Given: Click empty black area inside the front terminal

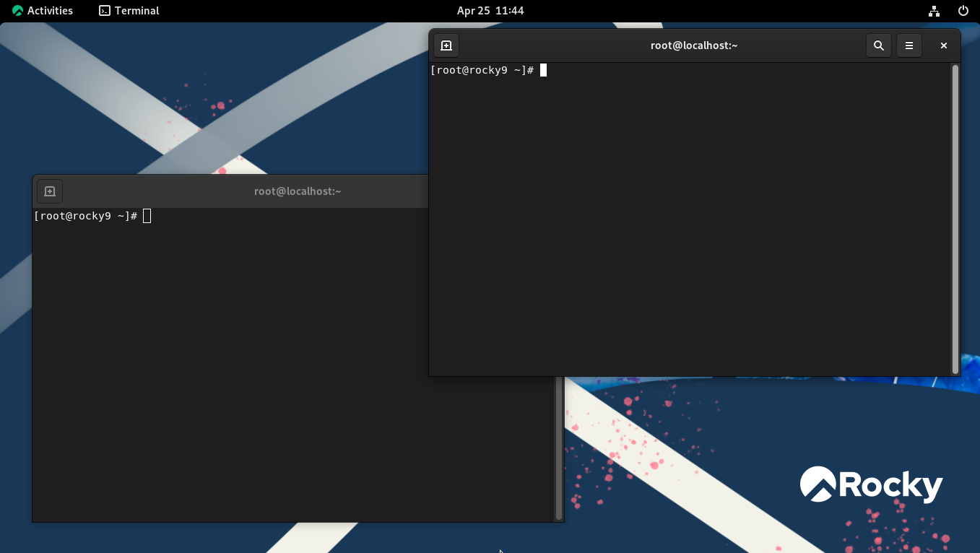Looking at the screenshot, I should (x=686, y=231).
